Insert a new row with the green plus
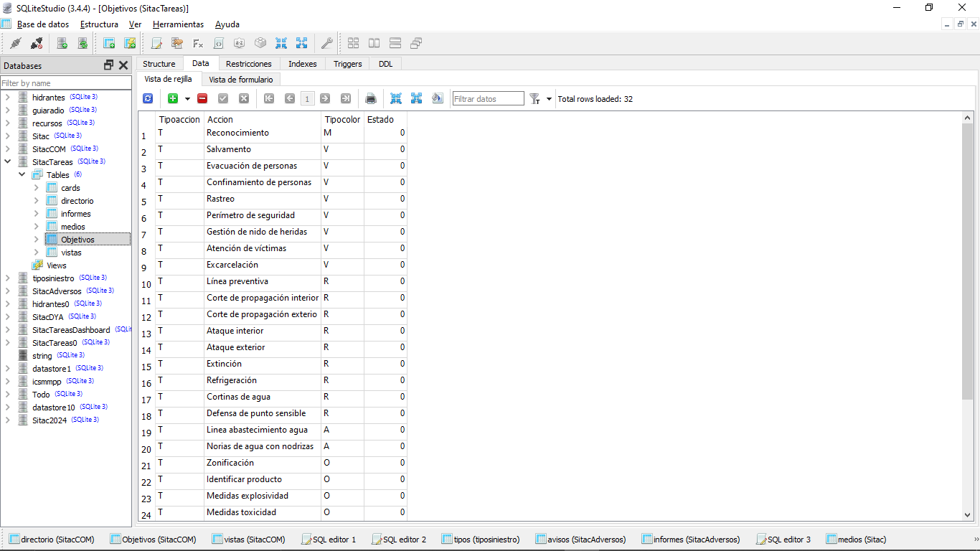The height and width of the screenshot is (551, 980). click(x=173, y=99)
